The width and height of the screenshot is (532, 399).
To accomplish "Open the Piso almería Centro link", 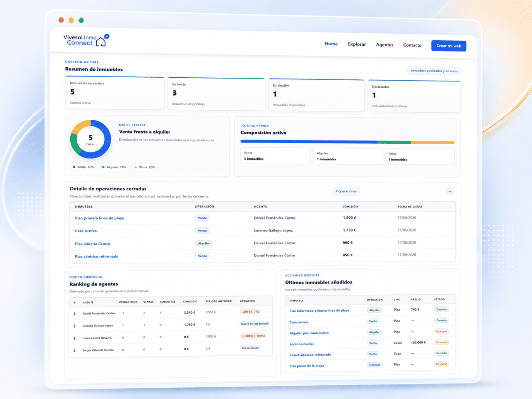I will tap(92, 244).
